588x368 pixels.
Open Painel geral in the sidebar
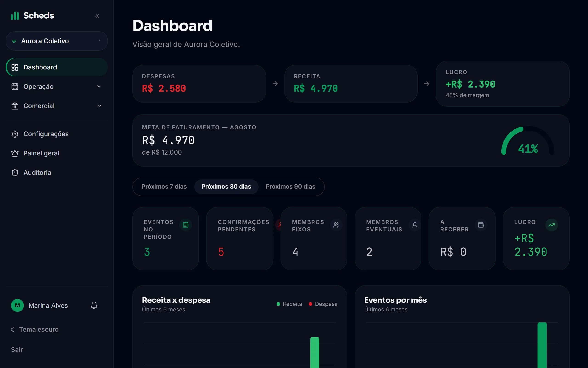(x=57, y=153)
